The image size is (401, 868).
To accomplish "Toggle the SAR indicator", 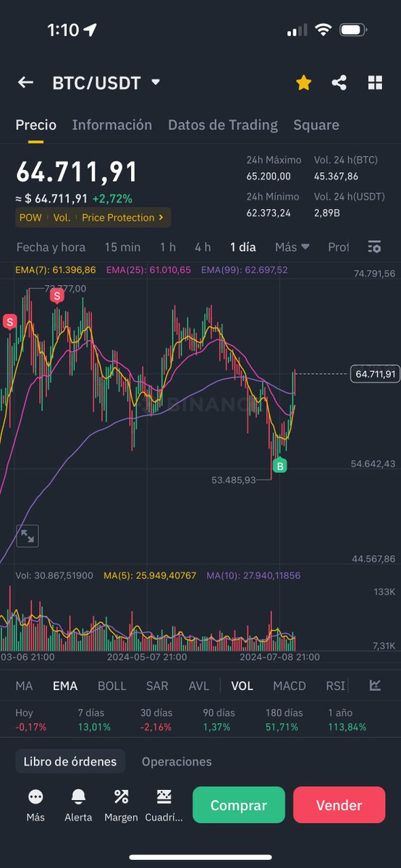I will coord(157,686).
